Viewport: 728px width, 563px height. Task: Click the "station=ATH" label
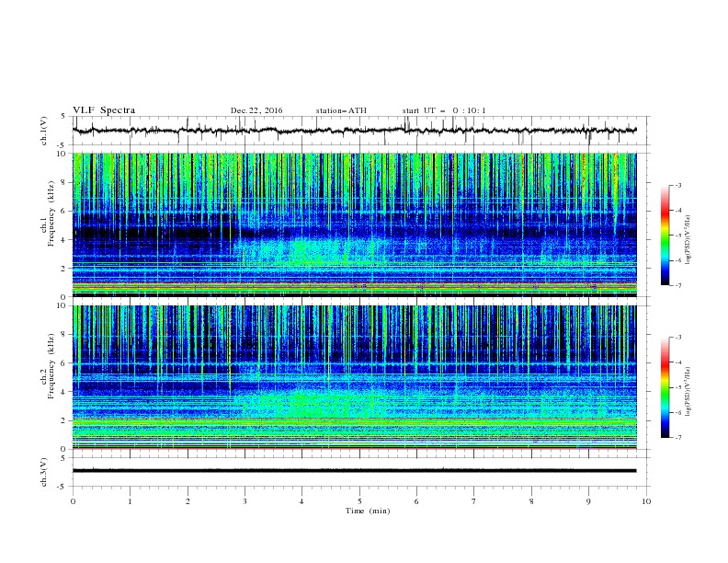341,110
